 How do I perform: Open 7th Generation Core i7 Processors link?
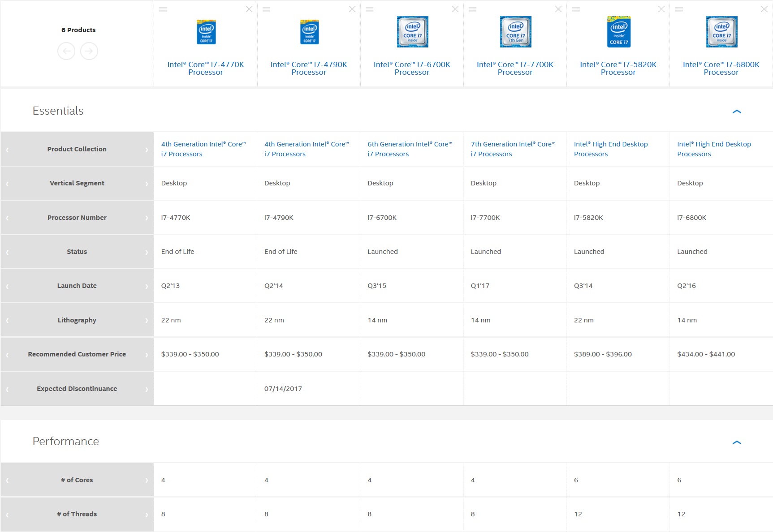513,149
